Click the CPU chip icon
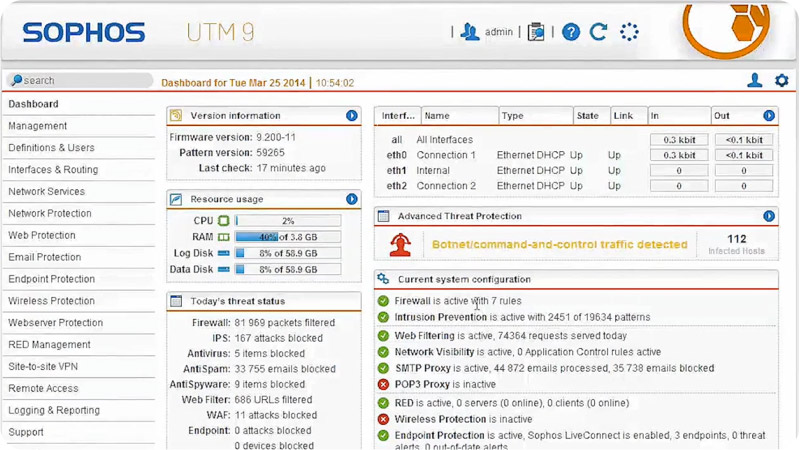800x450 pixels. pos(223,220)
